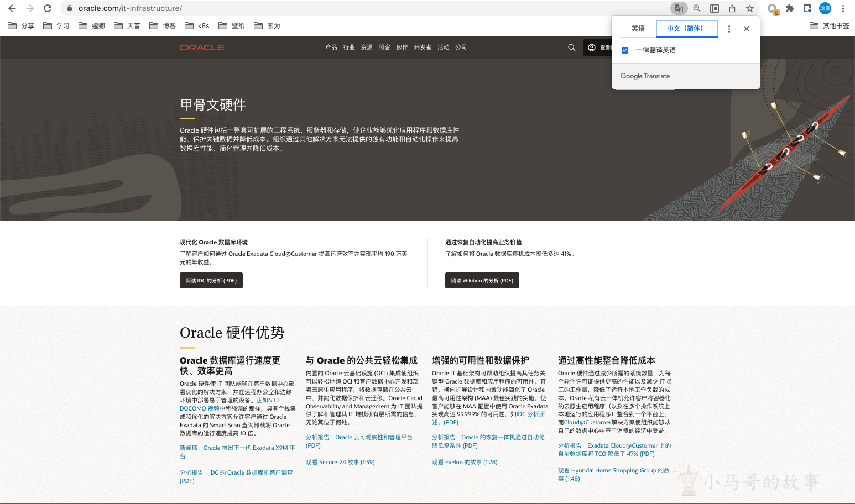Image resolution: width=855 pixels, height=504 pixels.
Task: Switch to 中文（简体） translate tab
Action: (686, 29)
